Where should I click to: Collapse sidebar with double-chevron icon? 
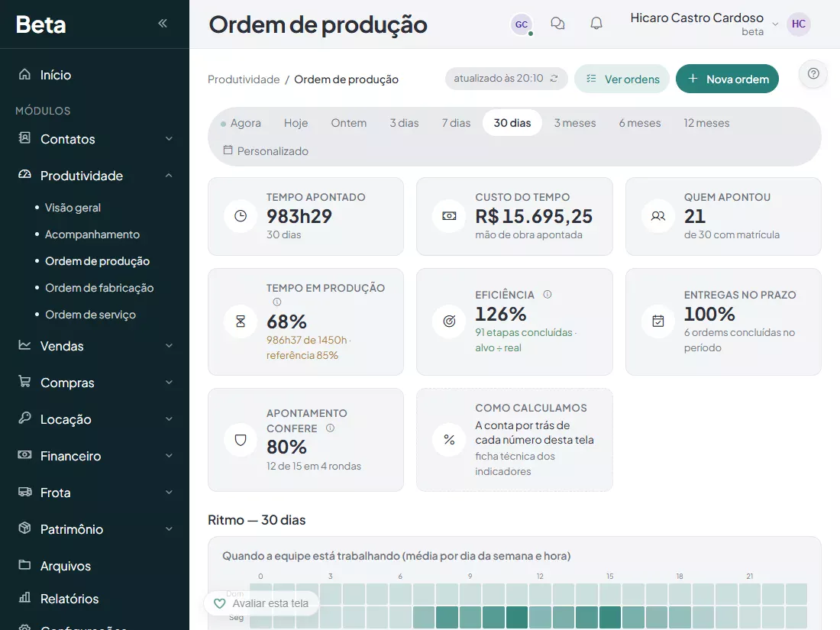[x=163, y=23]
